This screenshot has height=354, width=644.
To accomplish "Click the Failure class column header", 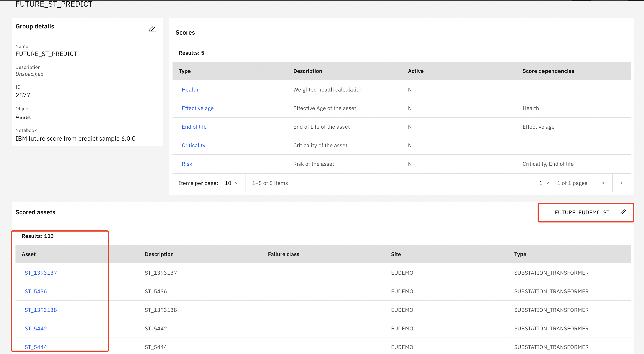I will pos(283,254).
